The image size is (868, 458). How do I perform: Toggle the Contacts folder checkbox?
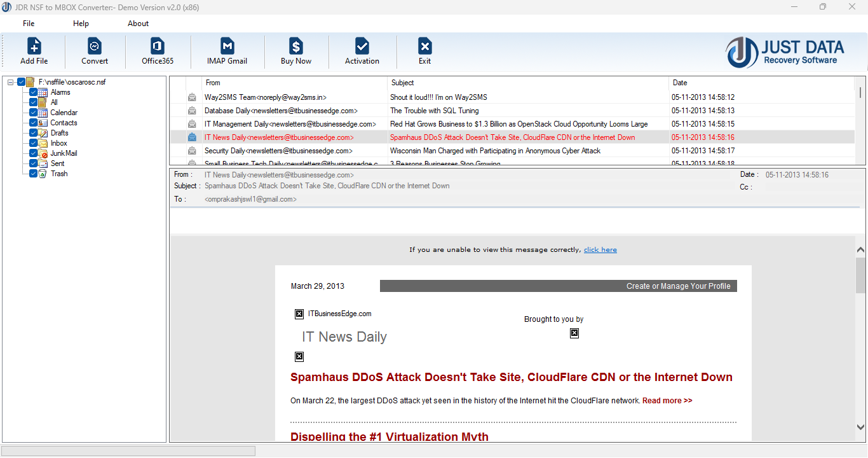34,123
